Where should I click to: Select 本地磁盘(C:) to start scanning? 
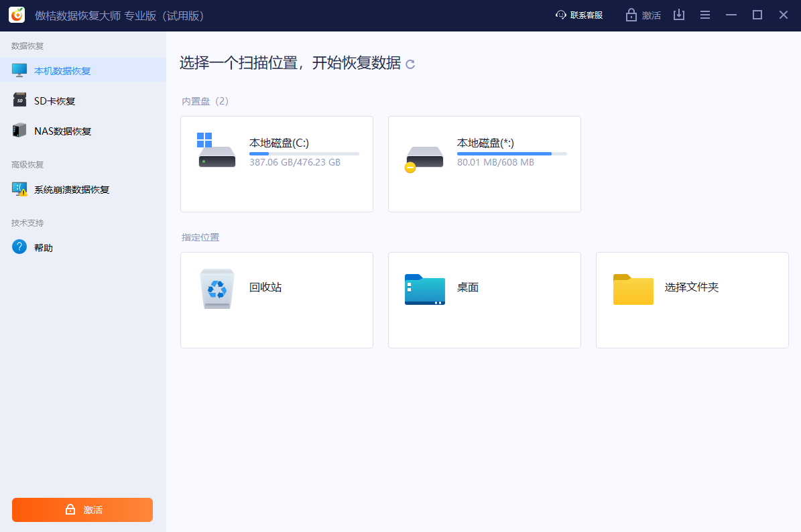pos(276,163)
